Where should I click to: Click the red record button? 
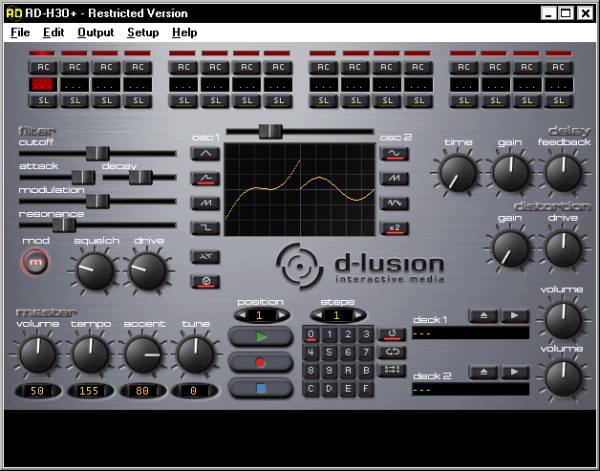point(261,362)
